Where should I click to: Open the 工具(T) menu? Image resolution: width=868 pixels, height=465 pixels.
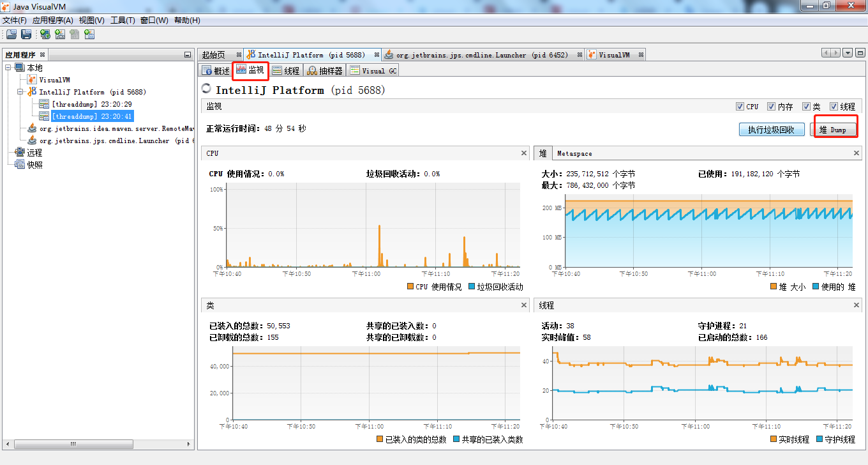(x=123, y=20)
